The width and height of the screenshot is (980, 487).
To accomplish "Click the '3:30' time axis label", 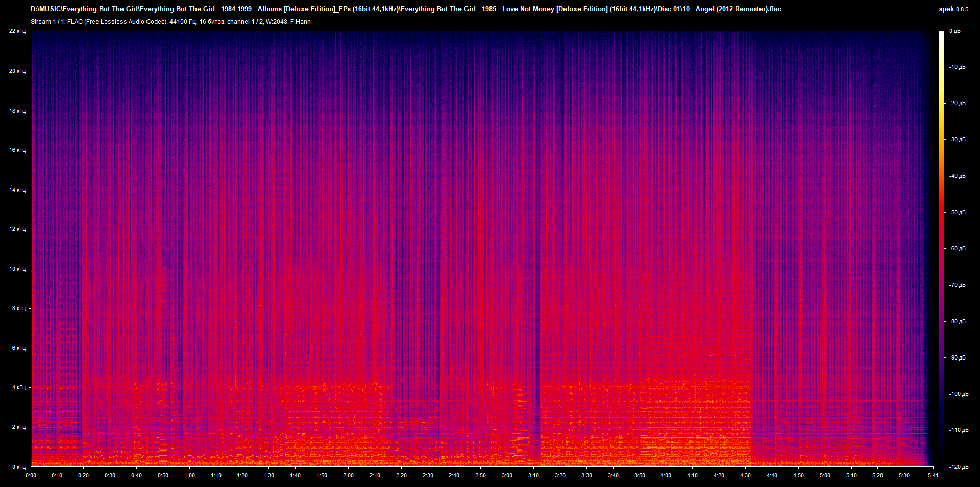I will click(586, 475).
